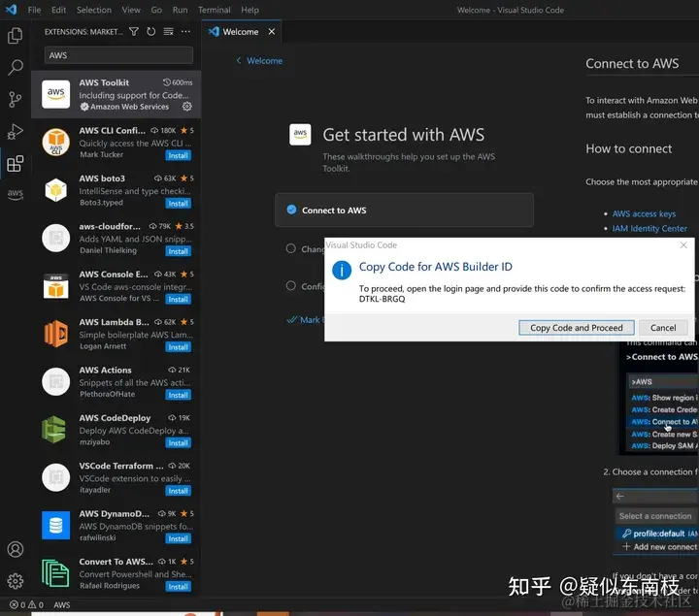This screenshot has height=616, width=699.
Task: Install AWS DynamoDB snippets extension
Action: pyautogui.click(x=178, y=538)
